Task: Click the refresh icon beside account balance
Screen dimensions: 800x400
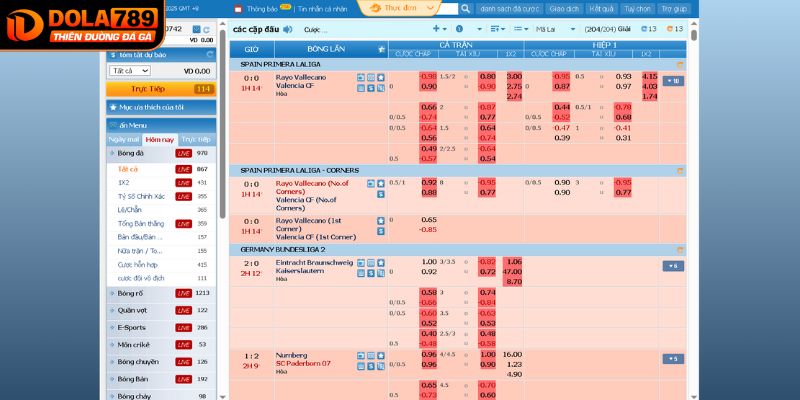Action: coord(206,30)
